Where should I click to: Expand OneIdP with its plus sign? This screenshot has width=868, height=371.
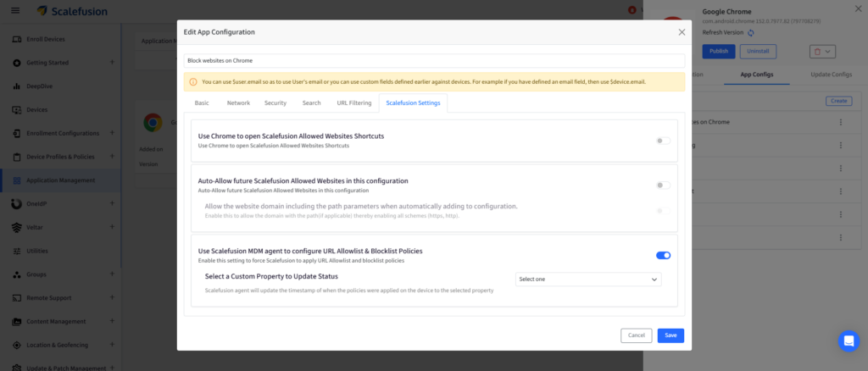pos(112,203)
